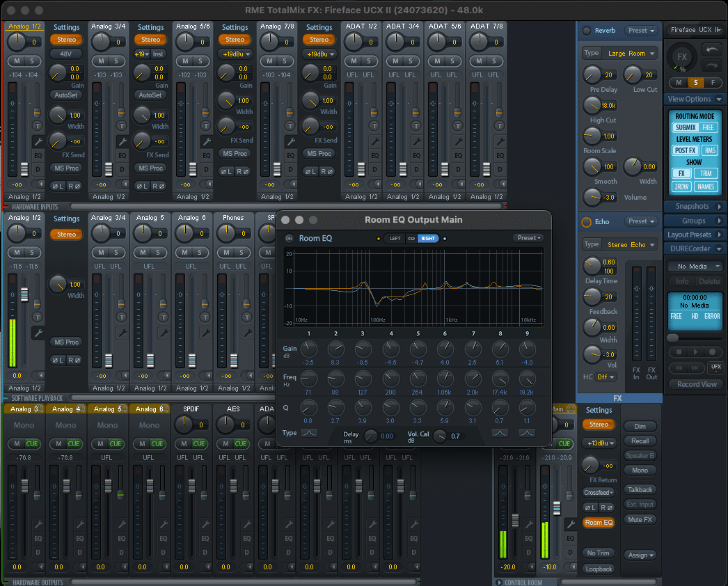Click the record button in DURECorder transport

[x=712, y=352]
